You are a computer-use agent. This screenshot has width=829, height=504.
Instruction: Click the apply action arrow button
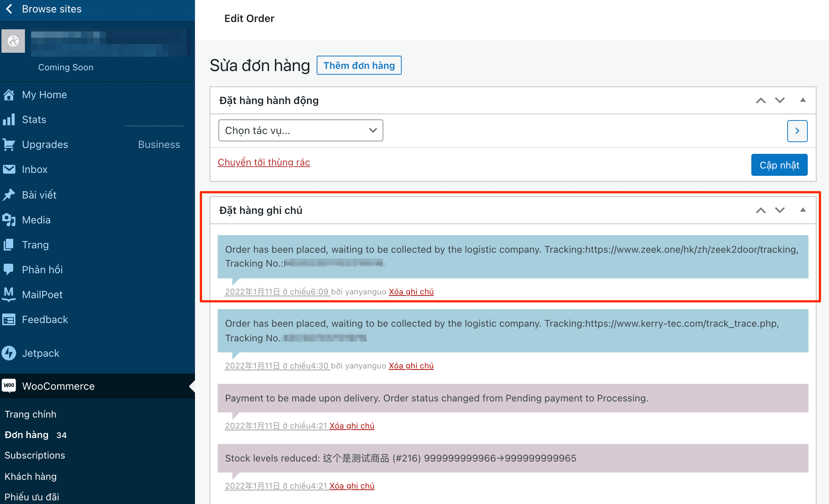797,131
